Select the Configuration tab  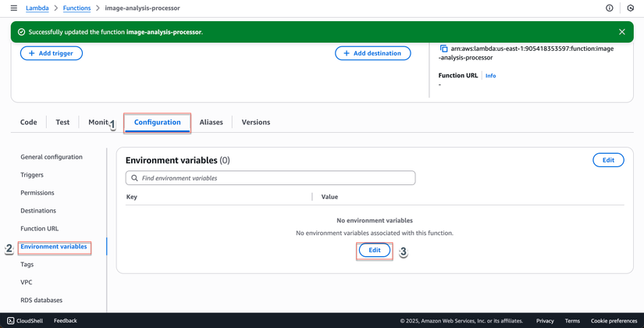coord(158,123)
